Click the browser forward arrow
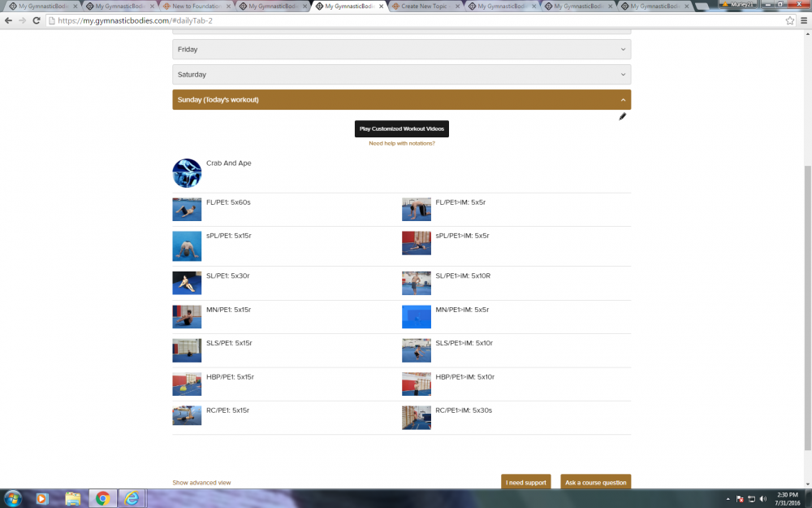Screen dimensions: 812x508 click(x=22, y=21)
